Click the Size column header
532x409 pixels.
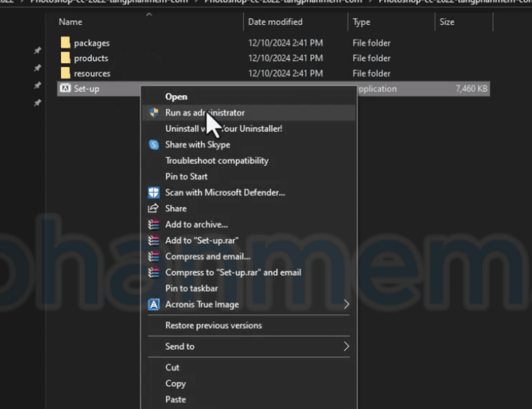447,22
